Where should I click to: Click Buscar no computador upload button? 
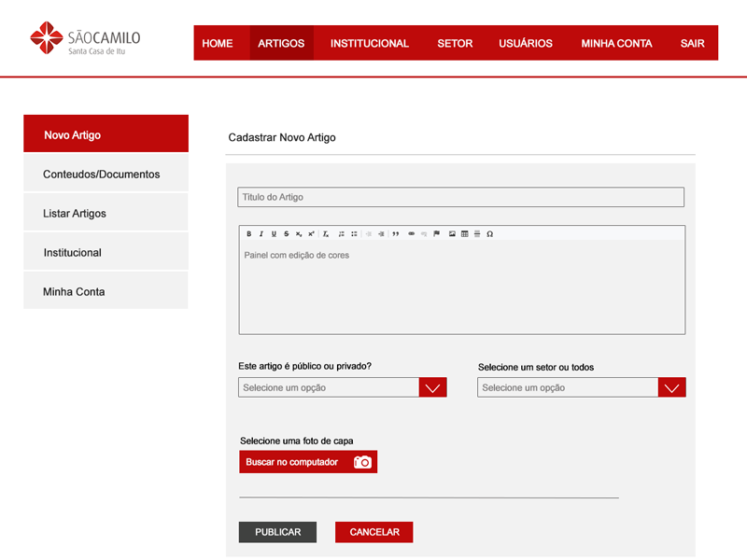(x=308, y=462)
